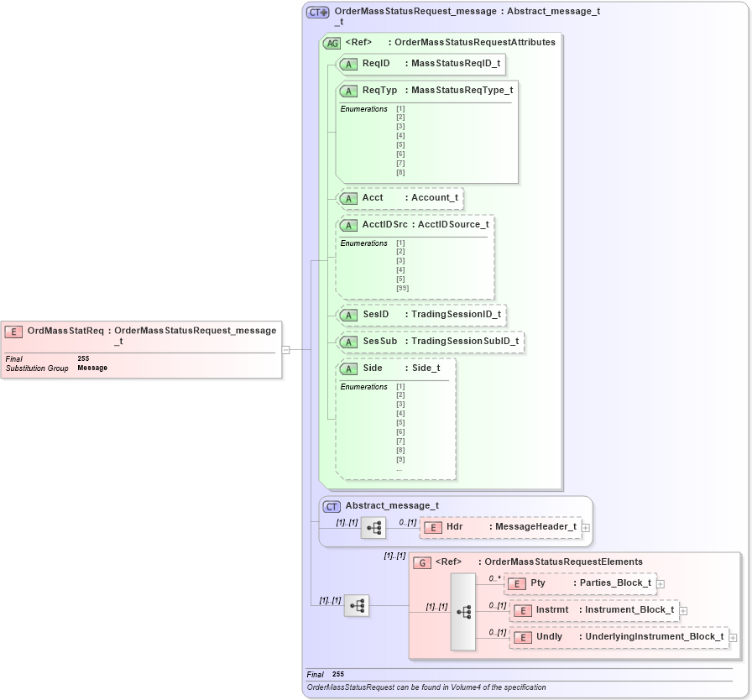The width and height of the screenshot is (752, 700).
Task: Select enumeration value [99] under AcctIDSrc
Action: click(402, 287)
